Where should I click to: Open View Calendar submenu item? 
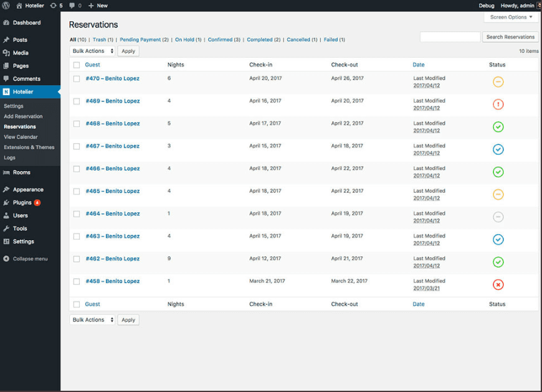21,137
